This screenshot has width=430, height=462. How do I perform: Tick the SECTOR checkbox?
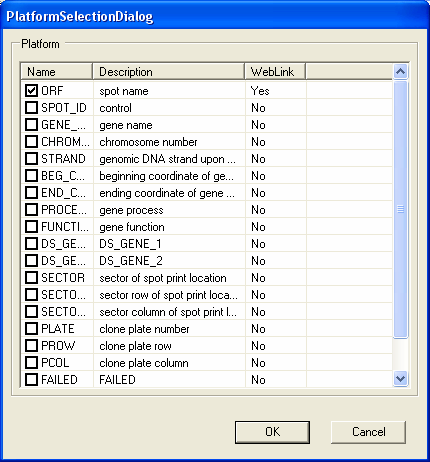31,278
